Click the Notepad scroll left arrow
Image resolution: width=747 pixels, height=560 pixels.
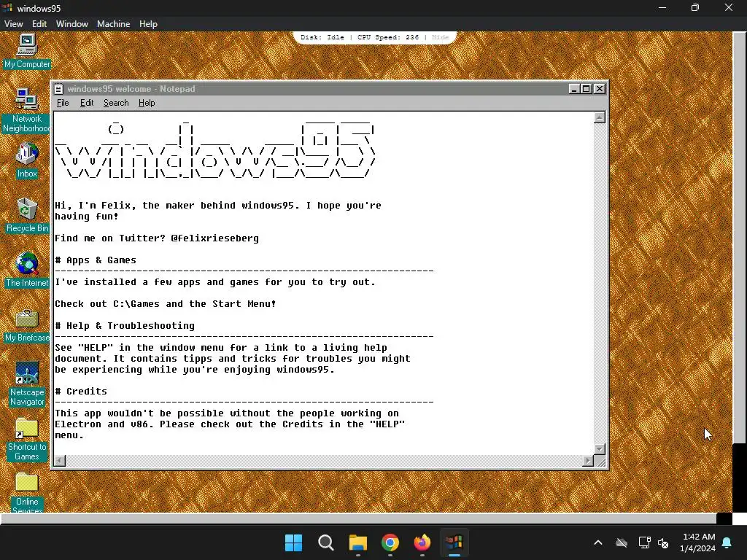(x=60, y=461)
